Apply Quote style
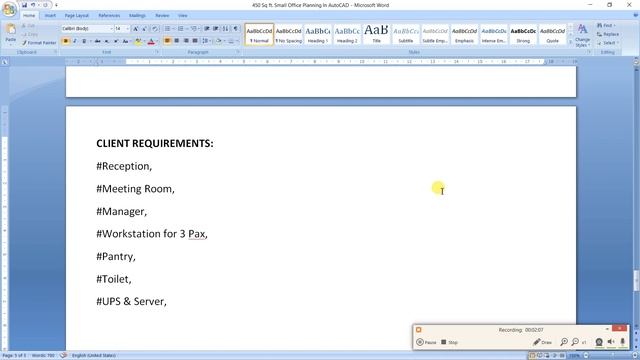This screenshot has height=360, width=640. pyautogui.click(x=552, y=35)
